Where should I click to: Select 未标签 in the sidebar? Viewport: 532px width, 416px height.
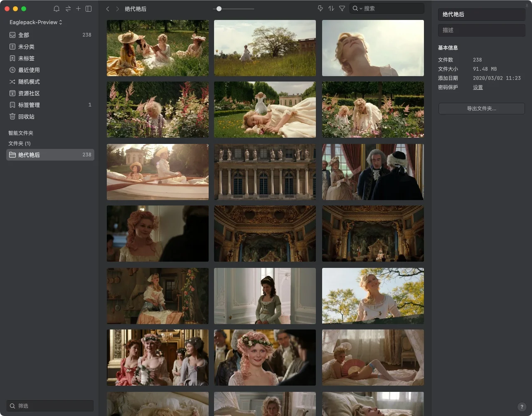click(x=50, y=58)
